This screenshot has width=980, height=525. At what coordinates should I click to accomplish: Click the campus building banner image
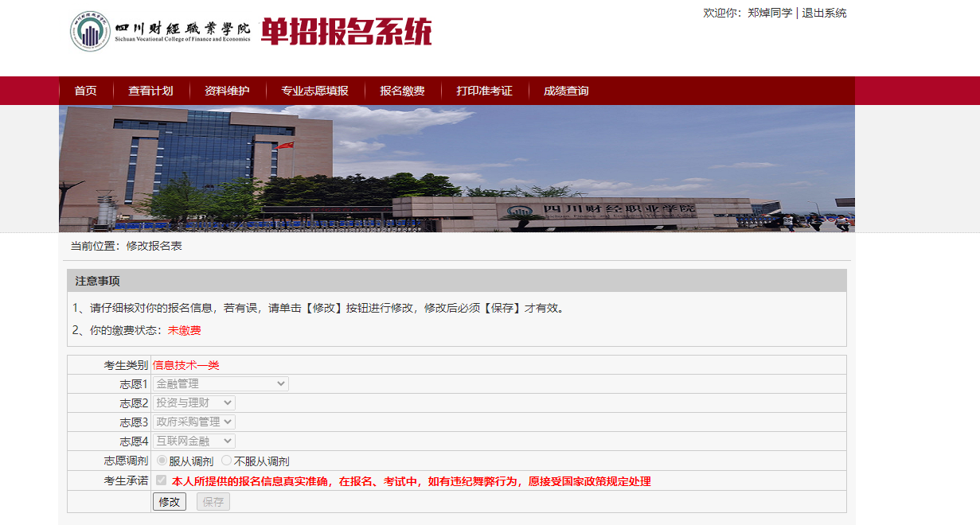[x=456, y=169]
